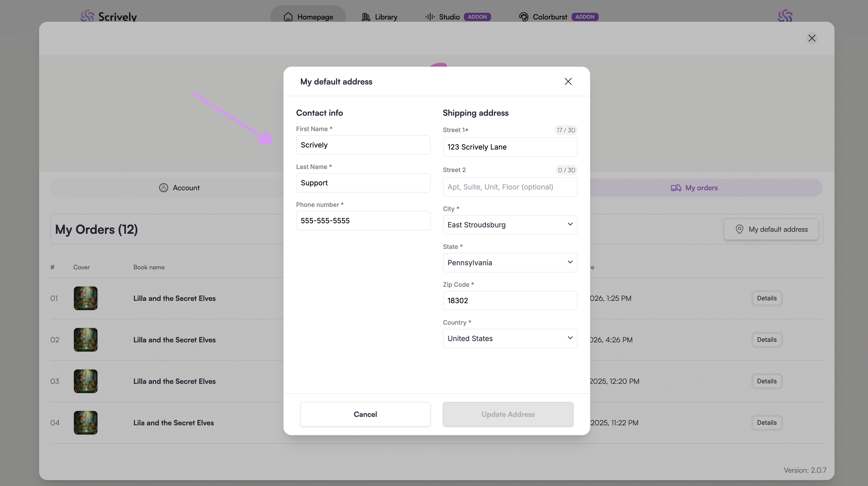Focus the Phone number field
Image resolution: width=868 pixels, height=486 pixels.
click(363, 220)
